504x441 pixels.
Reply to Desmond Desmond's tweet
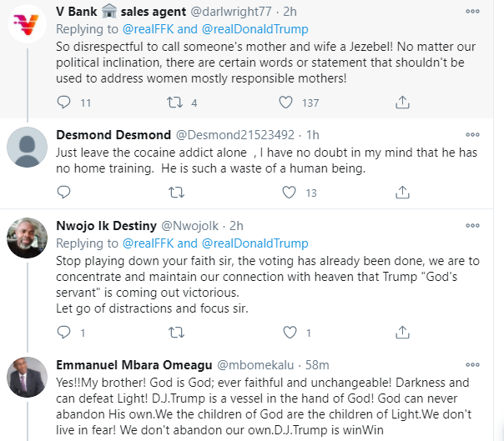(63, 193)
